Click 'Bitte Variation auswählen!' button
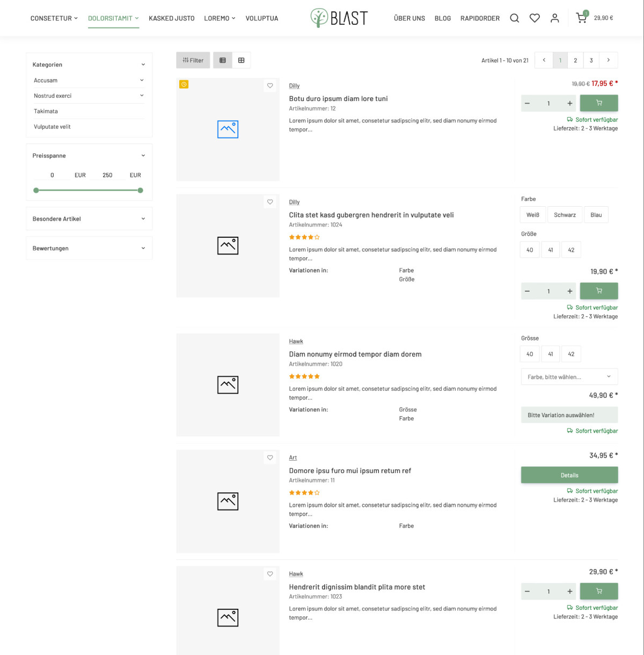Screen dimensions: 644x655 (569, 415)
